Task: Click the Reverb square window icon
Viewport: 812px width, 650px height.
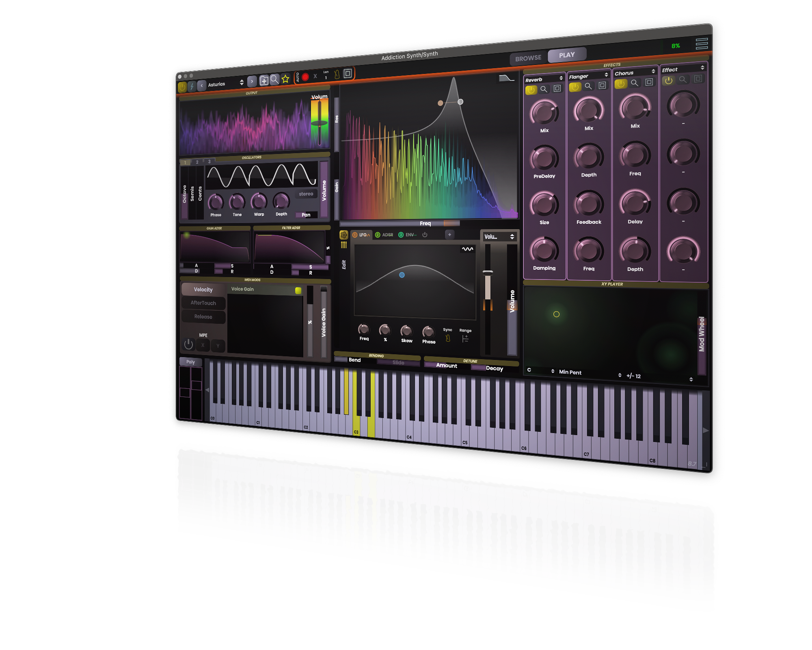Action: click(x=557, y=88)
